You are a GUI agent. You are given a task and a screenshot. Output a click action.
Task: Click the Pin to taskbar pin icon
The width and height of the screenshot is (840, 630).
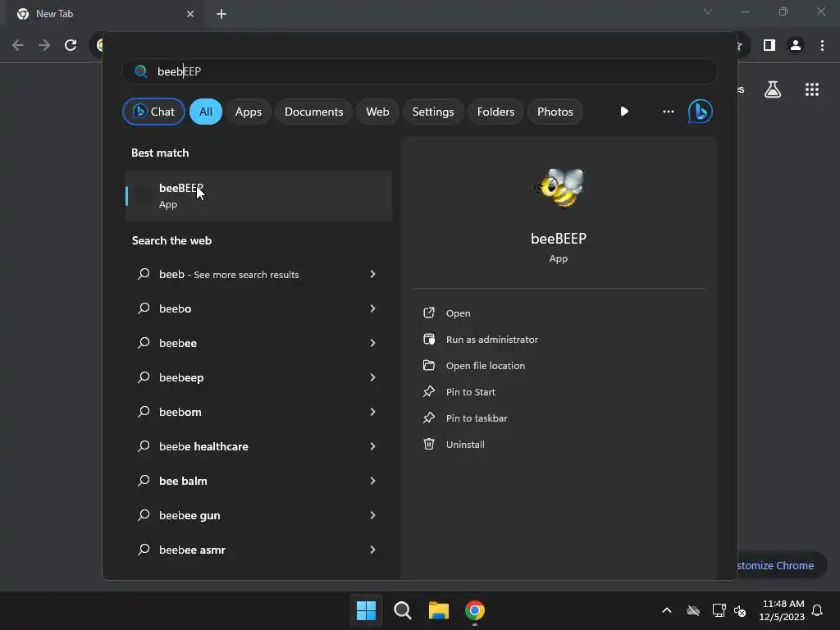point(429,418)
